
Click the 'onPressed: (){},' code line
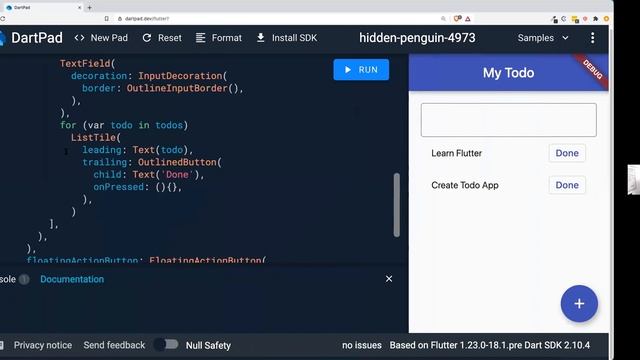point(138,187)
